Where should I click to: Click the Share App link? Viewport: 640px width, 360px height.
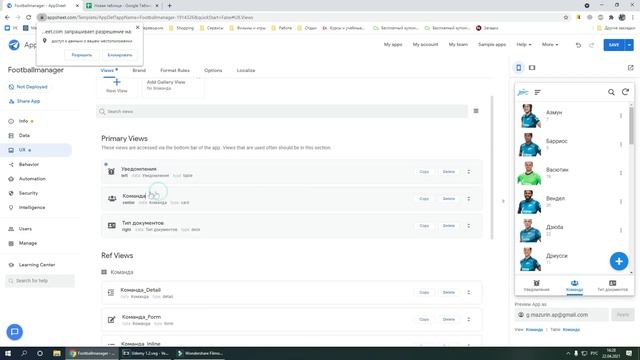pos(28,101)
